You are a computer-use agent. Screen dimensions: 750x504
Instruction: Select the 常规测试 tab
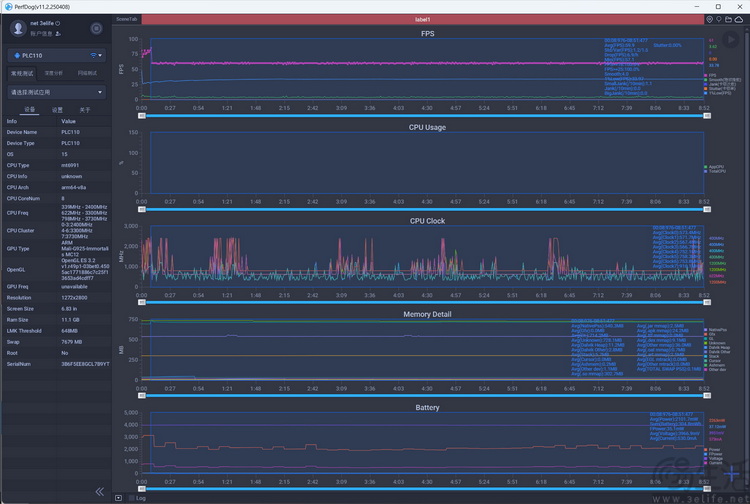click(22, 73)
